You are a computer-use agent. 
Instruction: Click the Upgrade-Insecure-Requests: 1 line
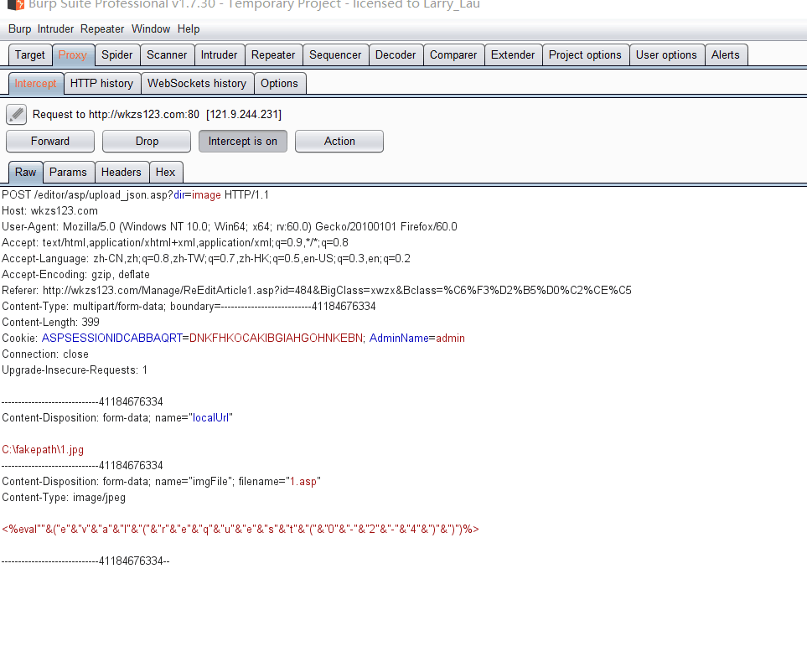(75, 370)
